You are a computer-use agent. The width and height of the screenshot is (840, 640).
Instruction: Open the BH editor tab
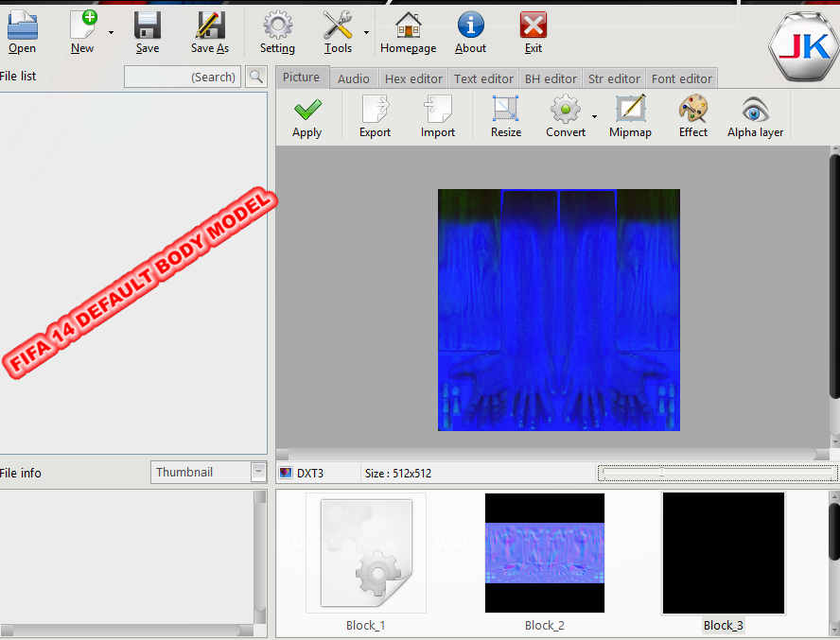tap(551, 78)
